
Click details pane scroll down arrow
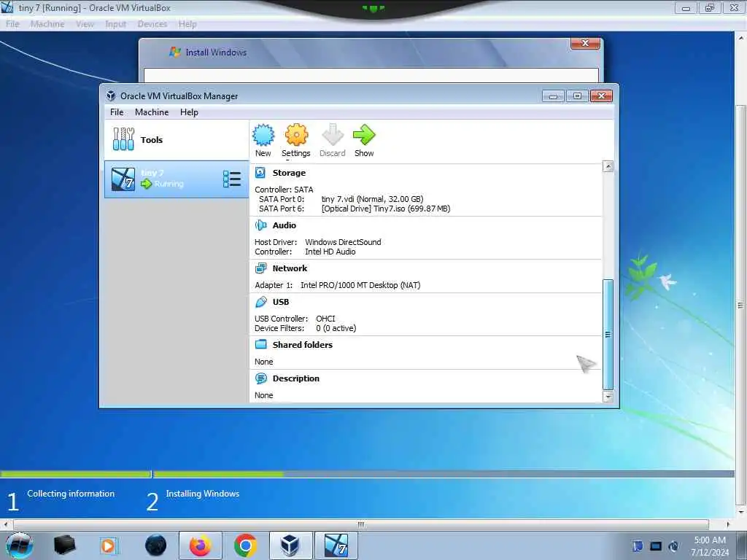click(x=608, y=396)
